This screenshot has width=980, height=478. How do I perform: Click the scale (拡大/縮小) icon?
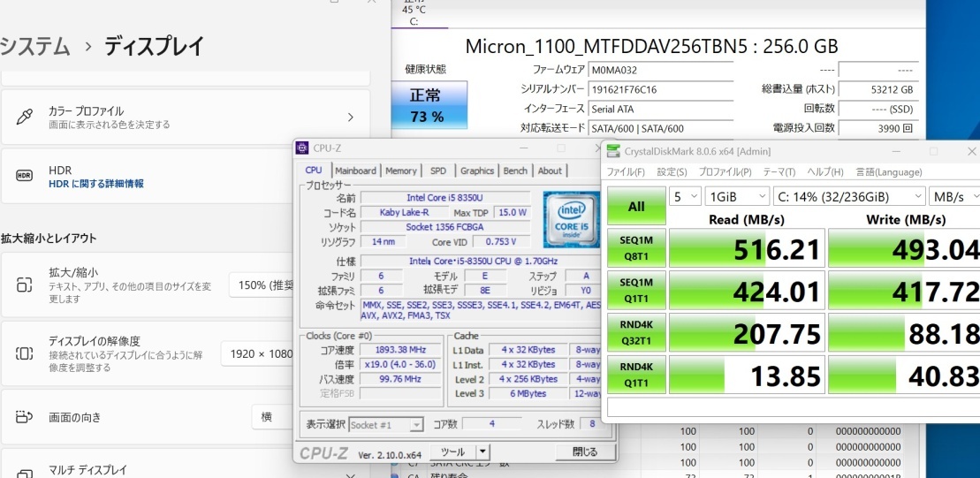tap(25, 285)
